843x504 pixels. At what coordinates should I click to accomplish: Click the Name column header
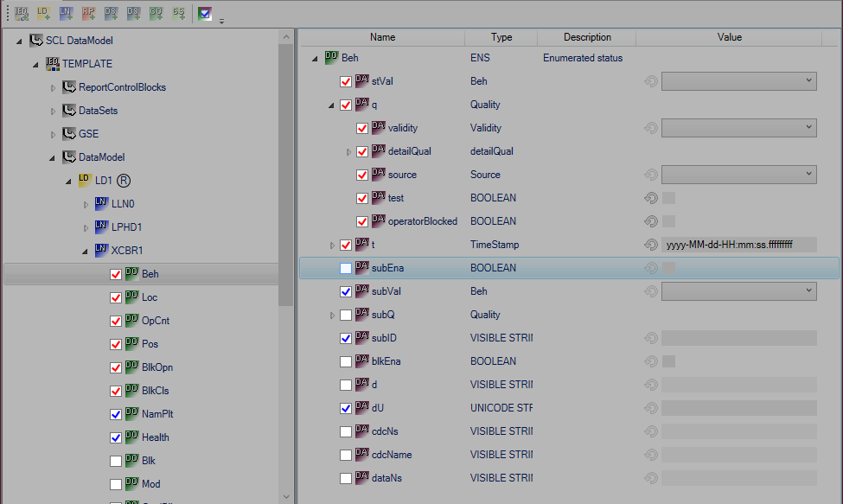(382, 37)
